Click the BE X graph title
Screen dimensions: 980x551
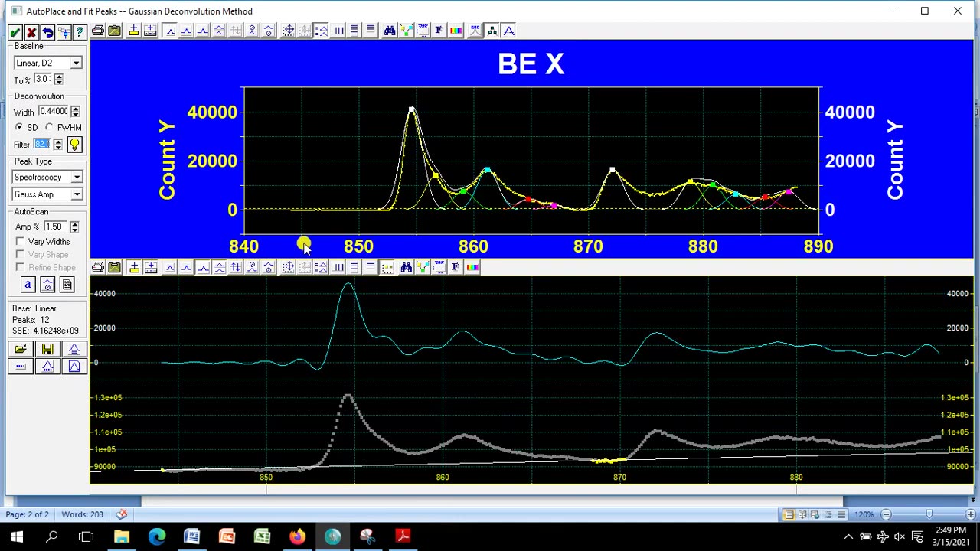point(531,64)
